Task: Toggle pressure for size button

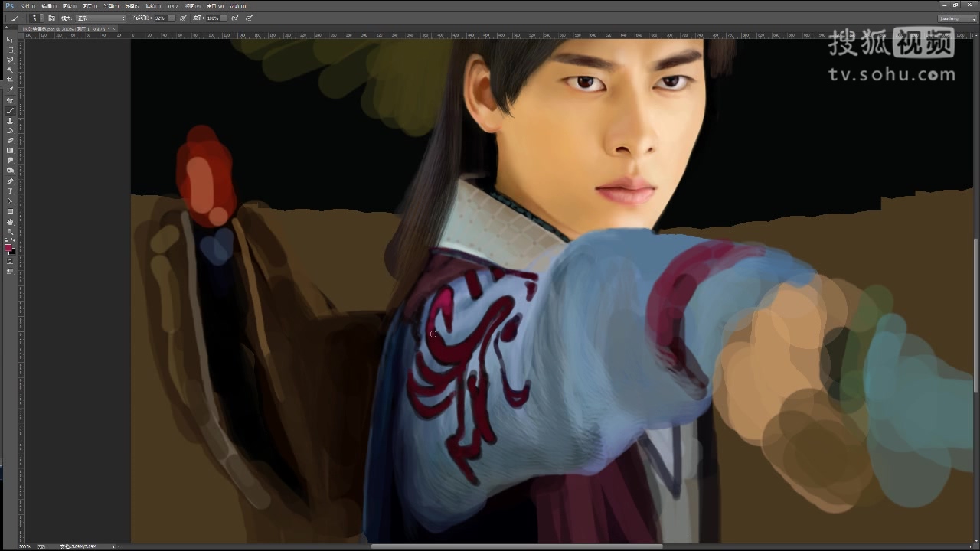Action: pyautogui.click(x=249, y=18)
